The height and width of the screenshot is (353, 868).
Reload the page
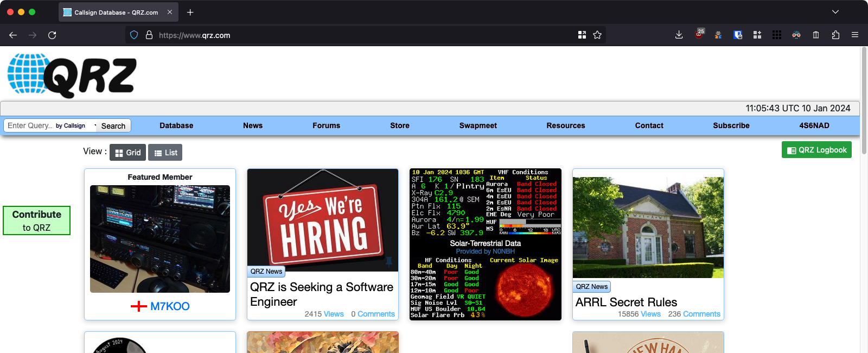coord(52,35)
